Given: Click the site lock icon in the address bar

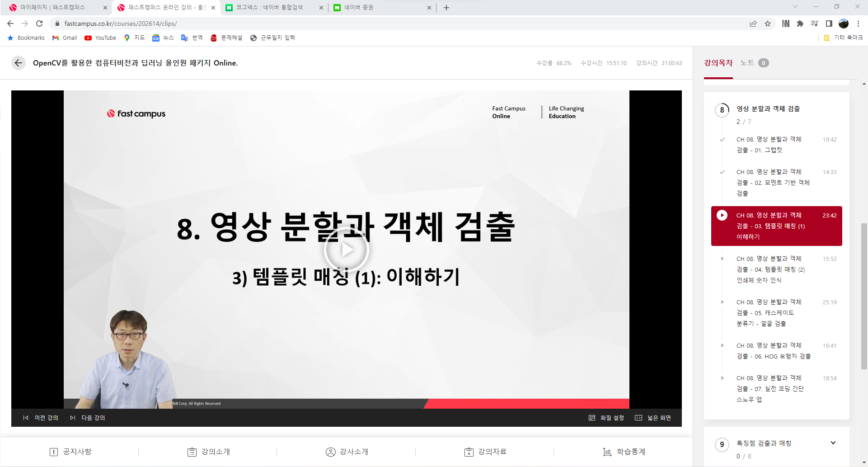Looking at the screenshot, I should point(57,24).
